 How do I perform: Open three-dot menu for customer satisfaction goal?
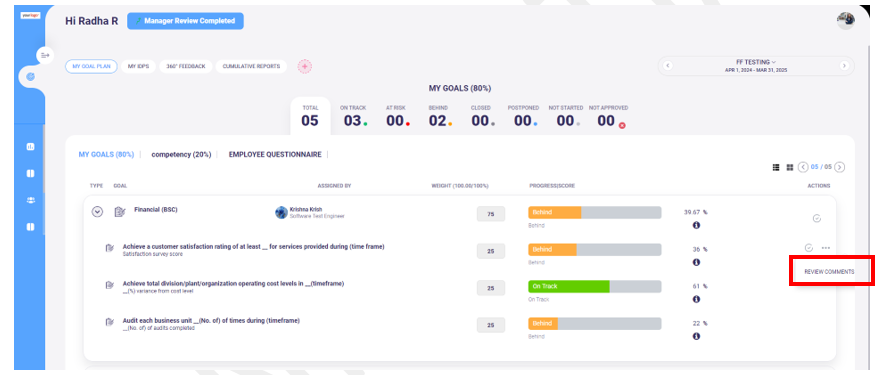(x=826, y=248)
